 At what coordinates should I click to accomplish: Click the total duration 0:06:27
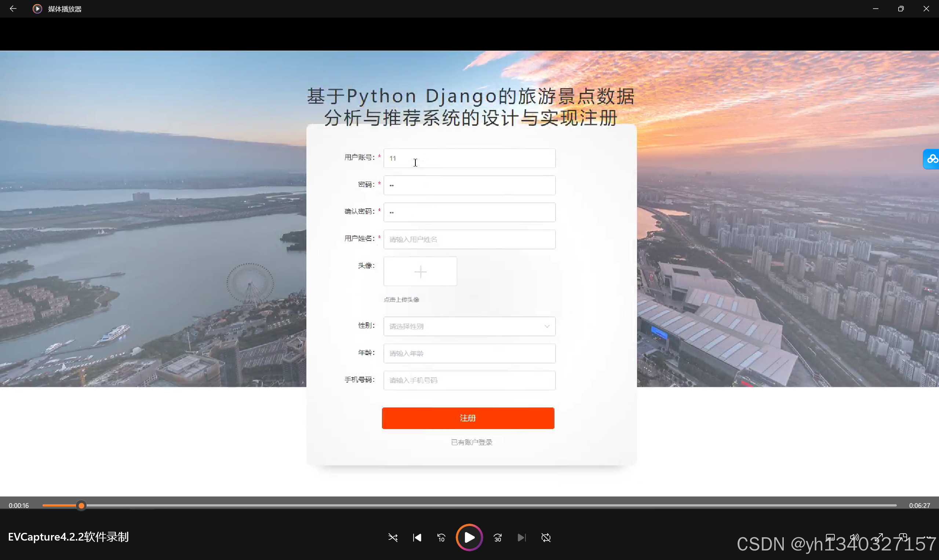(919, 505)
